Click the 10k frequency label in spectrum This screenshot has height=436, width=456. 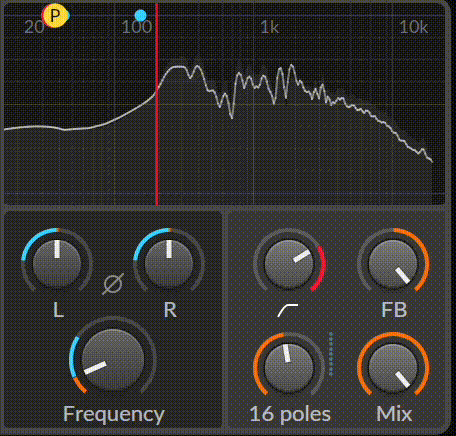coord(413,27)
